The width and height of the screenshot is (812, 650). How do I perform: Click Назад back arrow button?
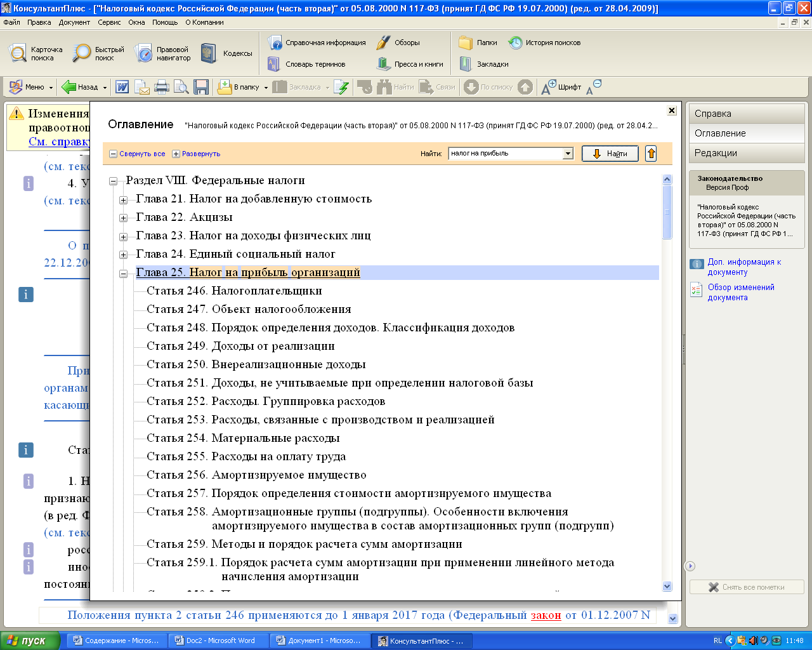(x=79, y=87)
